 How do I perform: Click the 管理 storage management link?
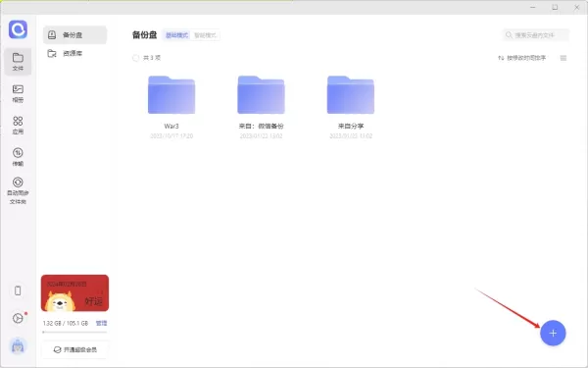[101, 323]
